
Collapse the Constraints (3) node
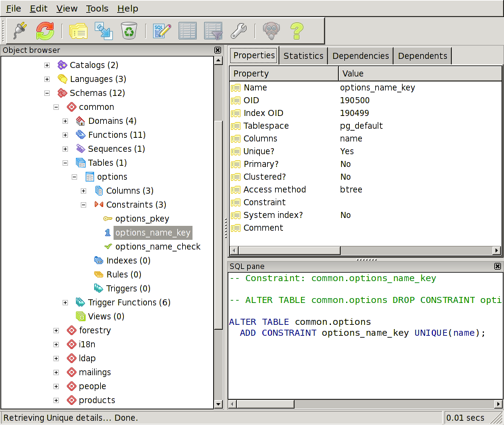click(x=84, y=205)
